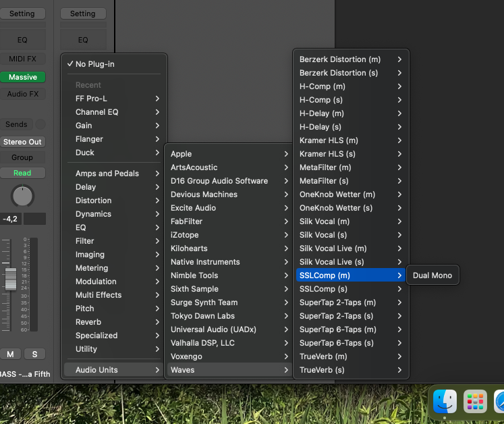Choose TrueVerb (s) plug-in

click(x=351, y=370)
